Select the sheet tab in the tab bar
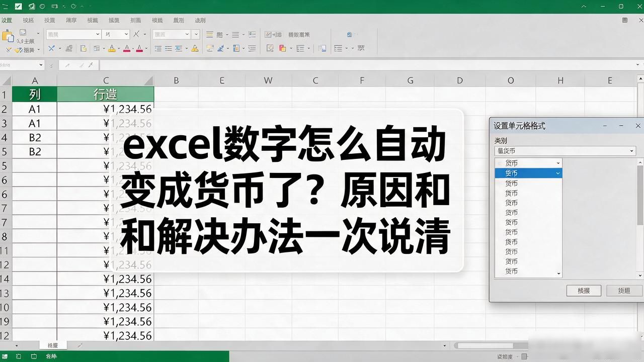 point(53,345)
